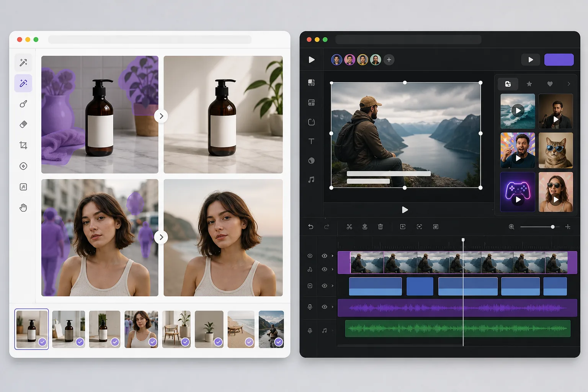Screen dimensions: 588x392
Task: Adjust the timeline zoom slider handle
Action: [x=553, y=227]
